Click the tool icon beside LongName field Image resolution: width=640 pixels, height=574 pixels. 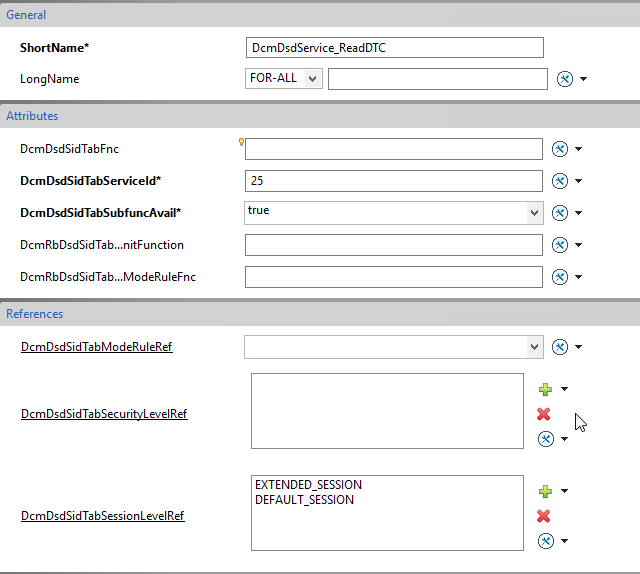(x=564, y=79)
